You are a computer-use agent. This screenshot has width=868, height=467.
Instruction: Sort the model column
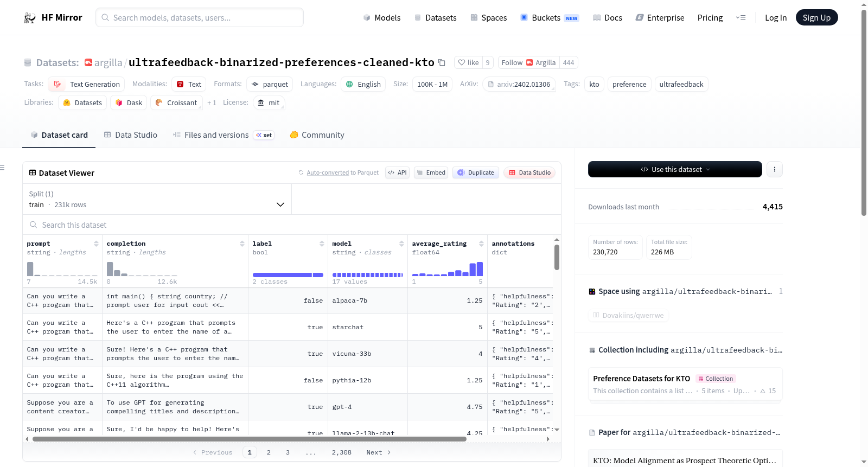401,244
